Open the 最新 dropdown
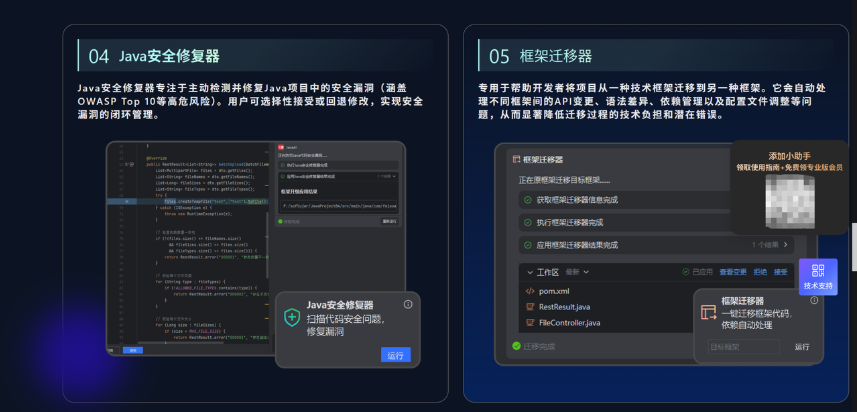This screenshot has width=857, height=412. (577, 272)
